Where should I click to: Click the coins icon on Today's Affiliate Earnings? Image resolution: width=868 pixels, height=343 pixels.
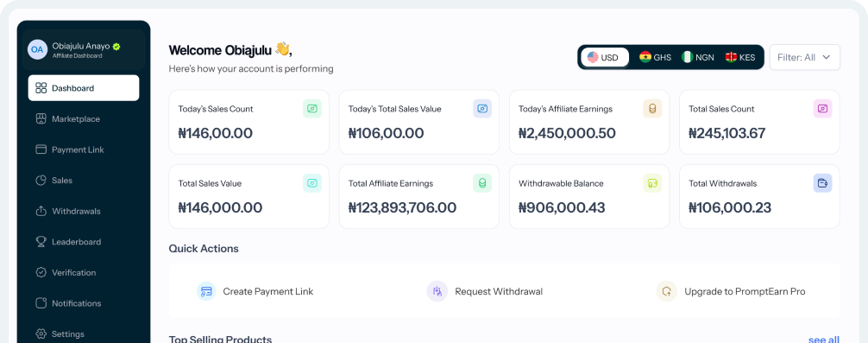click(x=652, y=109)
